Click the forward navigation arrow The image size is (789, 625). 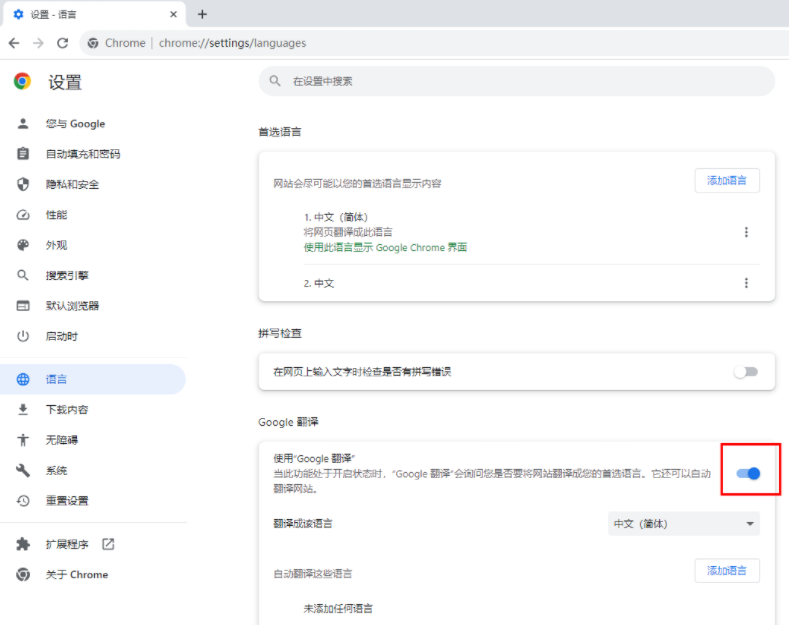pyautogui.click(x=38, y=43)
